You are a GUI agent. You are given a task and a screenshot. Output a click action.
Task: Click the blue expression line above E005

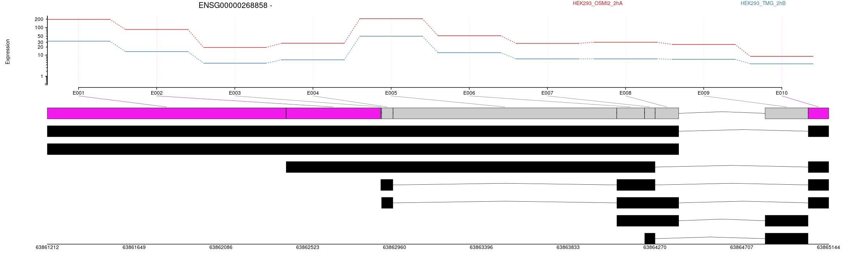pyautogui.click(x=391, y=36)
